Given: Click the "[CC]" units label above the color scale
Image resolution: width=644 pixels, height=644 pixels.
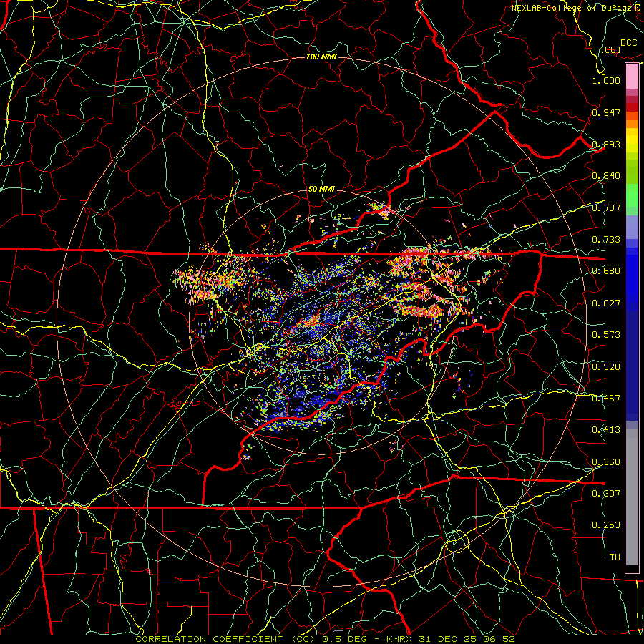Looking at the screenshot, I should pos(611,50).
